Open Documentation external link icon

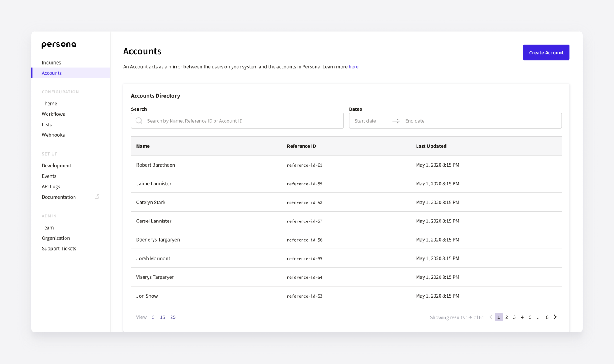point(97,197)
